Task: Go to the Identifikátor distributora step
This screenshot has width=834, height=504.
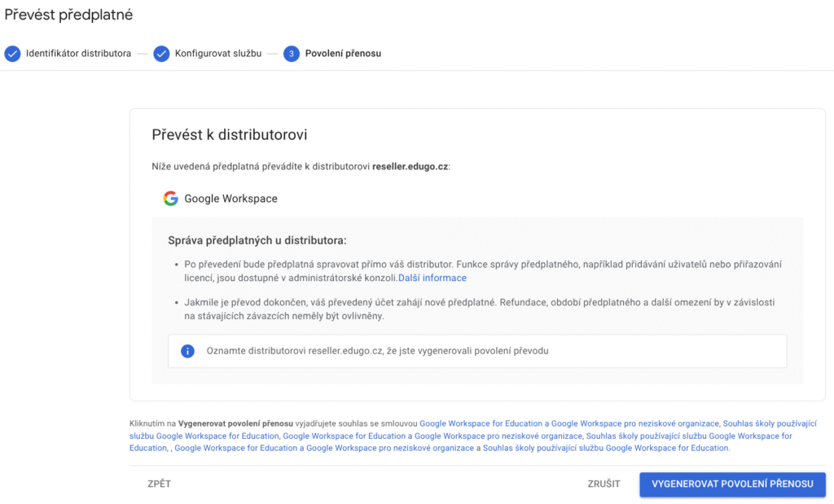Action: pos(78,54)
